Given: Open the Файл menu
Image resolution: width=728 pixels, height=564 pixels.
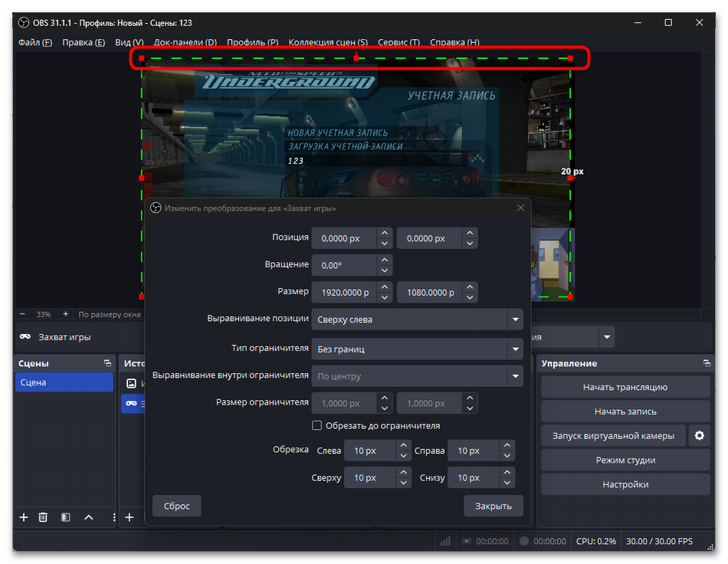Looking at the screenshot, I should point(35,42).
